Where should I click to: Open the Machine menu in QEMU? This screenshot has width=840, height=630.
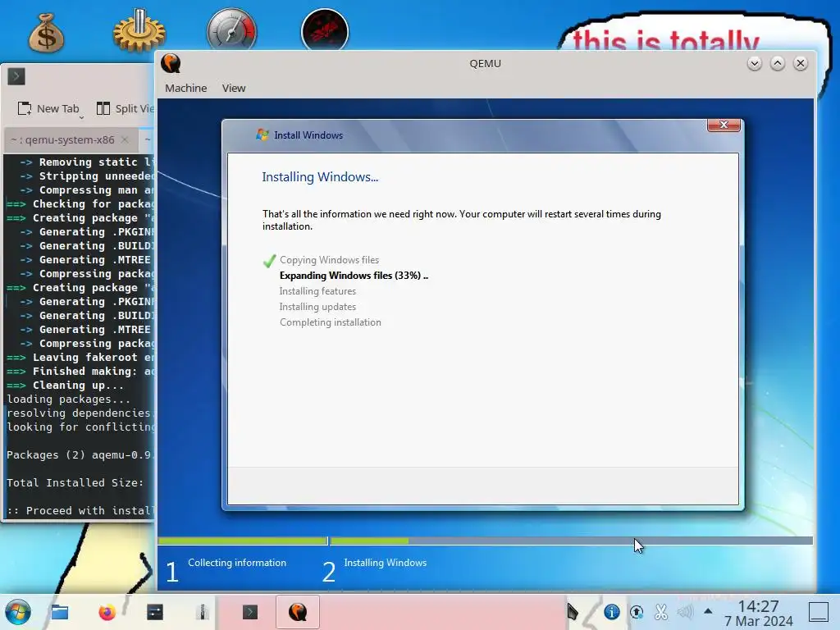(x=186, y=88)
